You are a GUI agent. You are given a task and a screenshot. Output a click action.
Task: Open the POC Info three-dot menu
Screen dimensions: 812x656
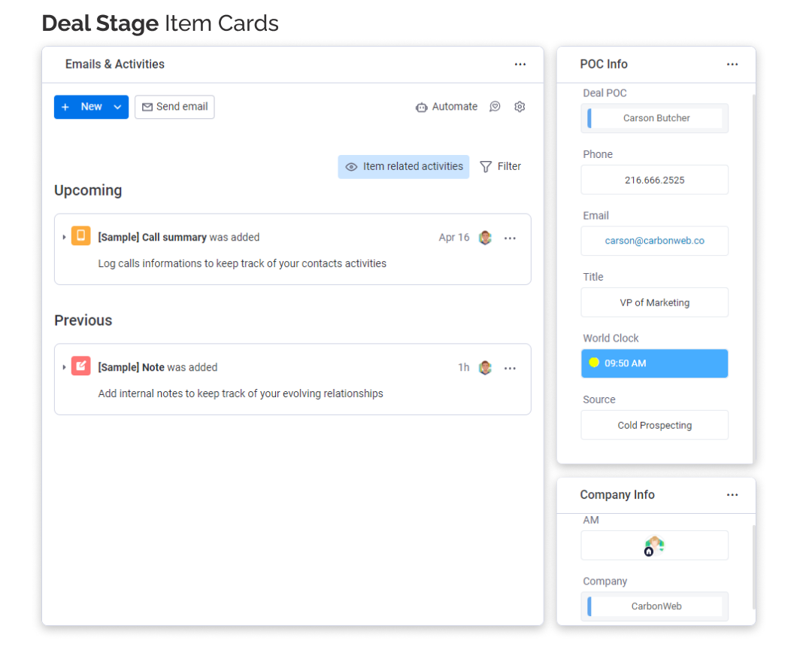coord(732,65)
